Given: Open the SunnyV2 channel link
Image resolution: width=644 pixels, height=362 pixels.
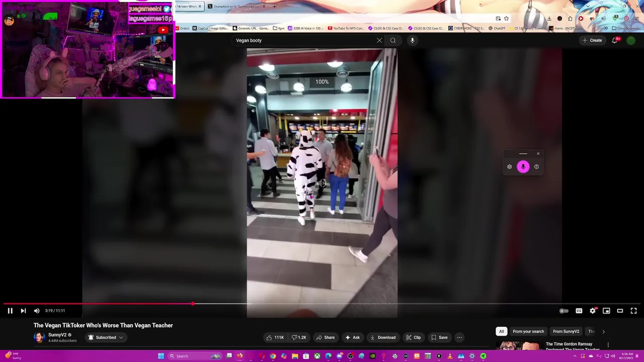Looking at the screenshot, I should click(x=57, y=335).
